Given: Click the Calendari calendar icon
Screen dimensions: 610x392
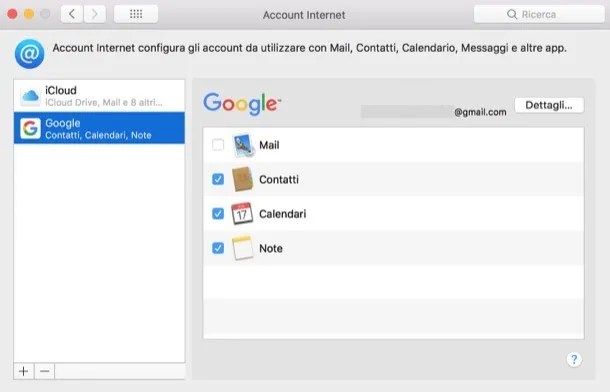Looking at the screenshot, I should (242, 214).
